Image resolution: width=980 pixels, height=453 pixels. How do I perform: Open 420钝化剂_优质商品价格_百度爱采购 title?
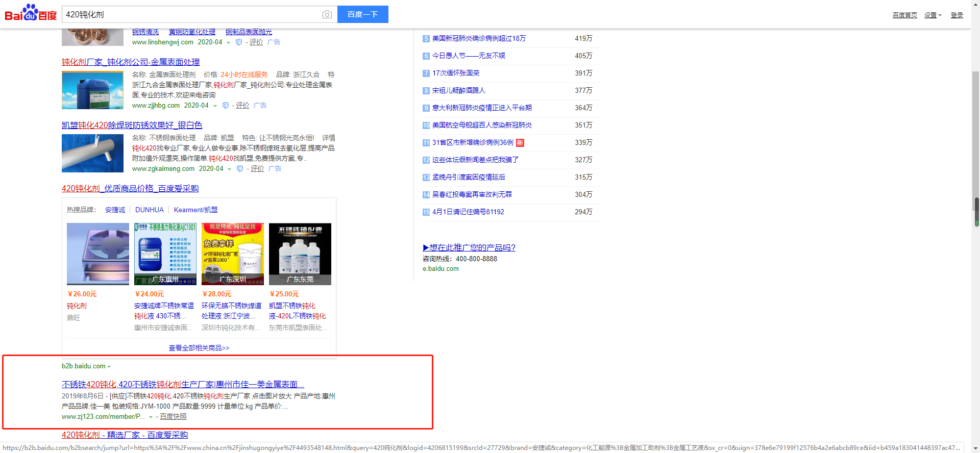(130, 188)
